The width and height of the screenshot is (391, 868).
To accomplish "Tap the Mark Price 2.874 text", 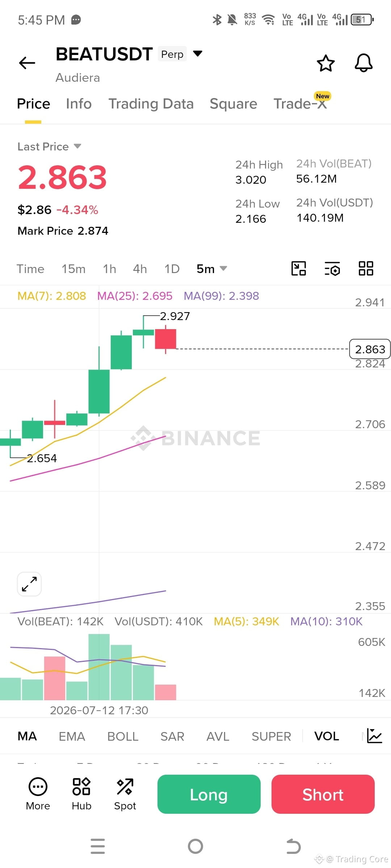I will [63, 231].
